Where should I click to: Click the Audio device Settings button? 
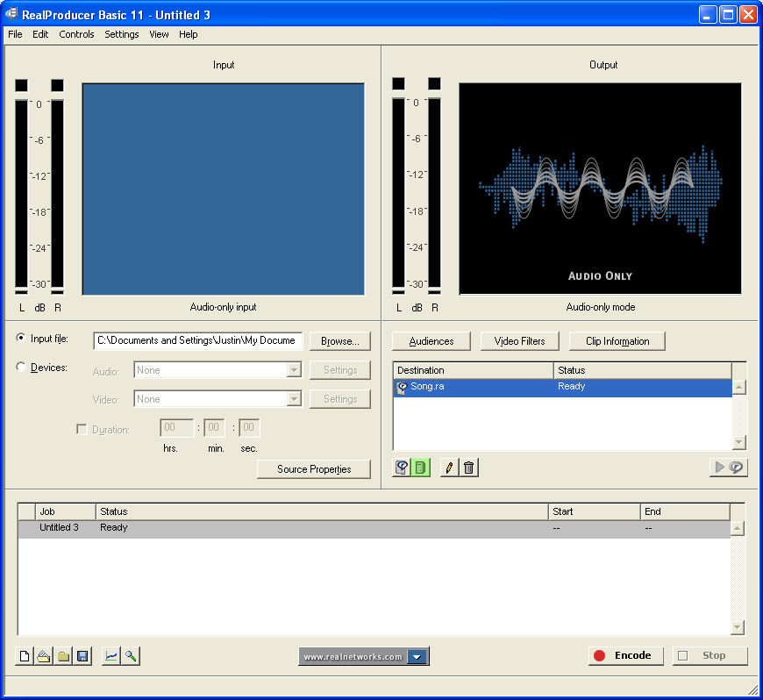[339, 370]
